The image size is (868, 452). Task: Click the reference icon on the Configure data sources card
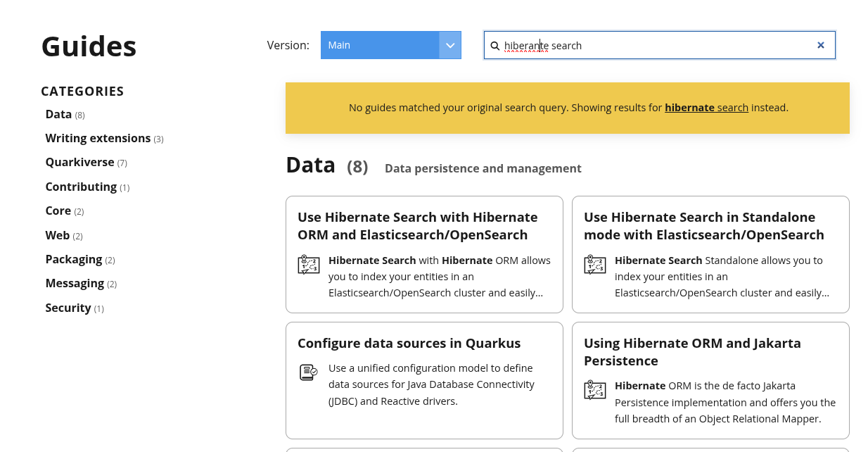click(x=309, y=372)
